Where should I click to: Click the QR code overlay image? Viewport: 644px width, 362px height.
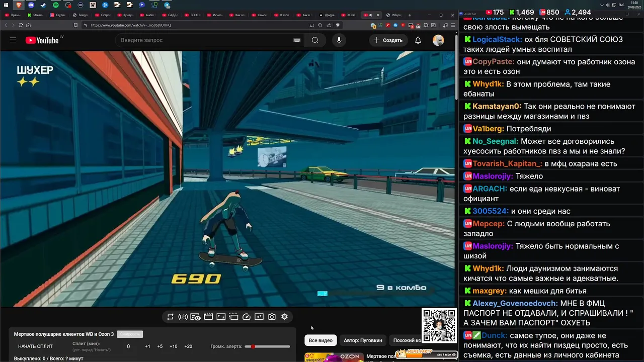coord(439,326)
